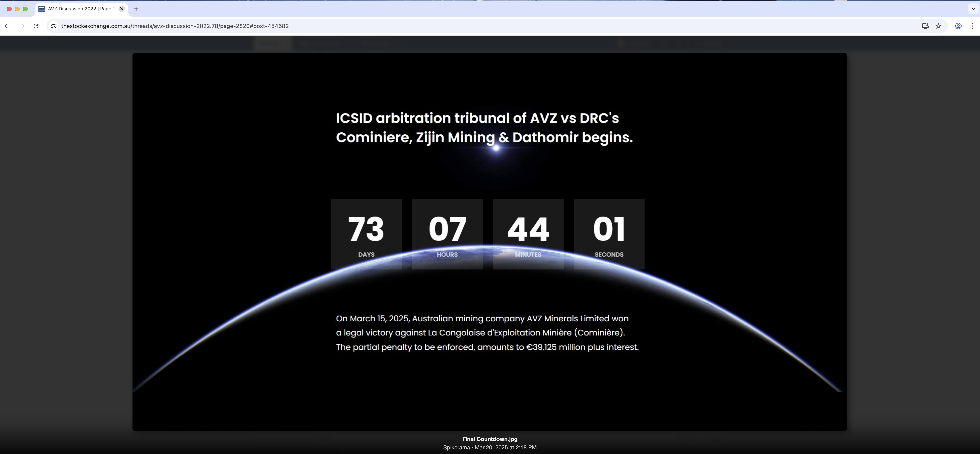
Task: Close the AVZ Discussion 2022 tab
Action: [x=122, y=9]
